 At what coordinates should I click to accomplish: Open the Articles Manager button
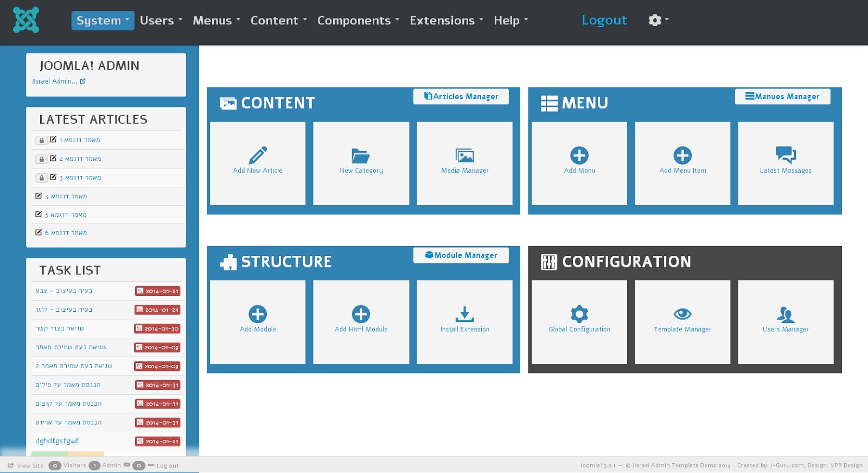pyautogui.click(x=461, y=96)
